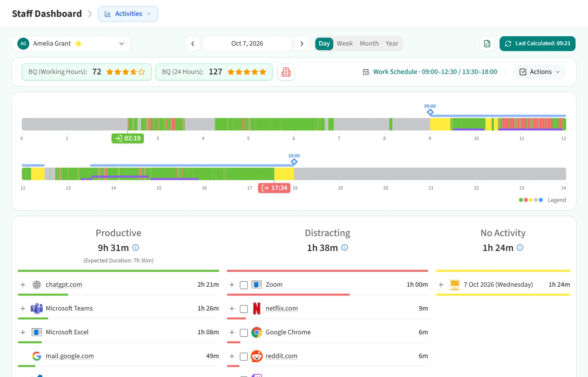Click the Last Calculated refresh button
This screenshot has width=588, height=377.
(537, 44)
